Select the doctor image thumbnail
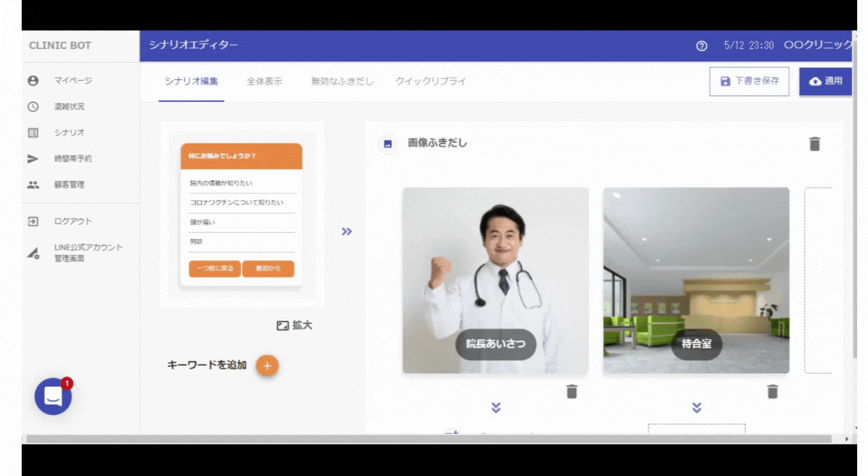868x476 pixels. tap(495, 280)
